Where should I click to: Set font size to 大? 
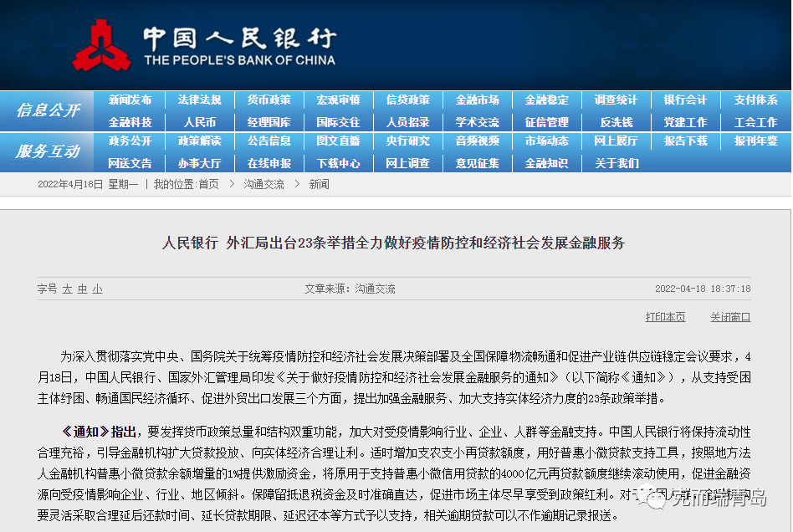pyautogui.click(x=67, y=289)
